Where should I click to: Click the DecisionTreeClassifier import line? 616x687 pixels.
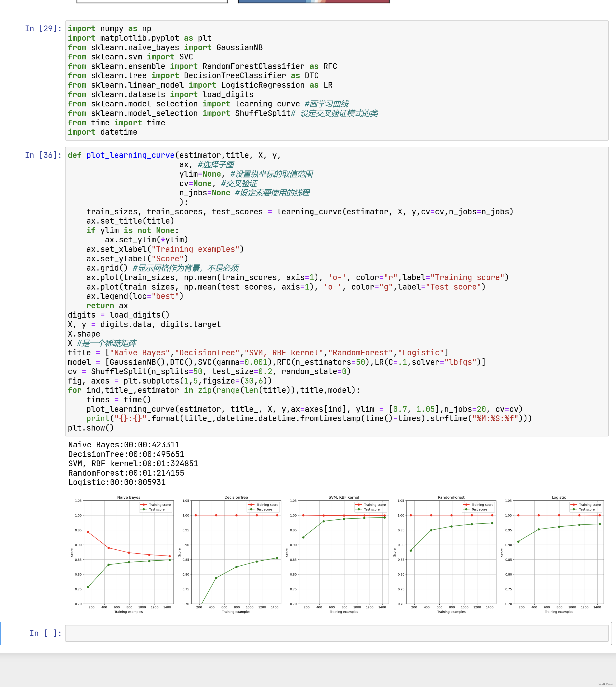(x=193, y=75)
